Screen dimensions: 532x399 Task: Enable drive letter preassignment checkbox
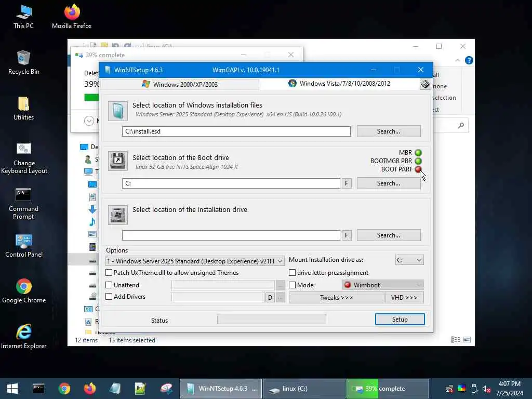click(x=292, y=272)
